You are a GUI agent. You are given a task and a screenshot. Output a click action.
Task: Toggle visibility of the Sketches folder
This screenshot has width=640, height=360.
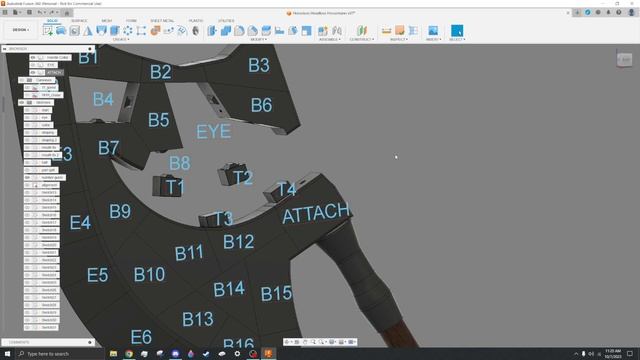22,102
